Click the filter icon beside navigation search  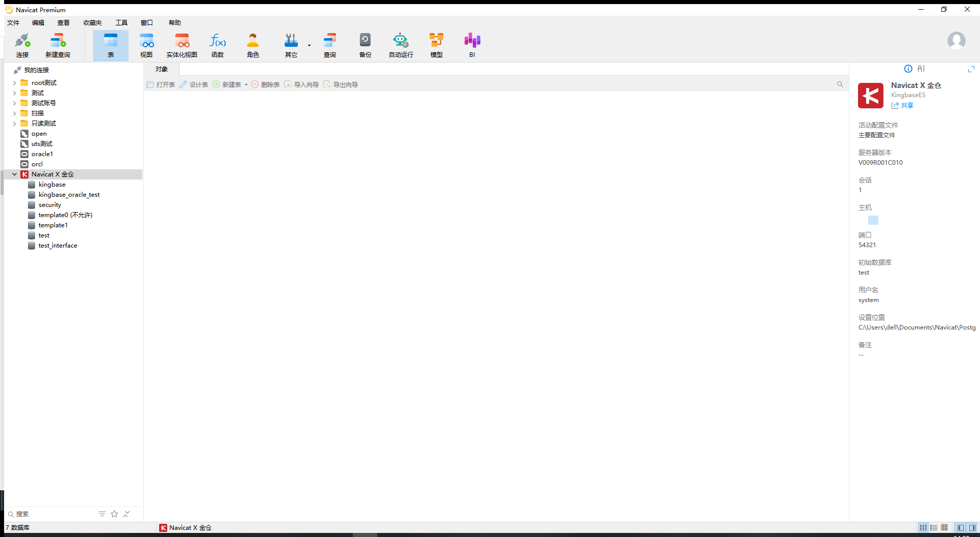(102, 514)
